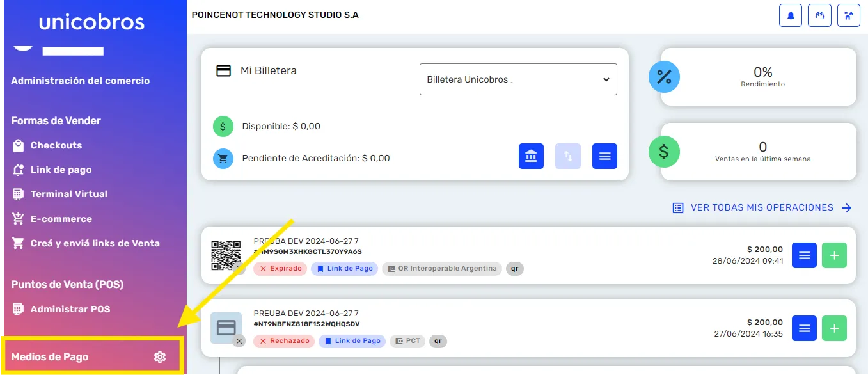Click the green dollar icon beside Disponible

pos(223,127)
